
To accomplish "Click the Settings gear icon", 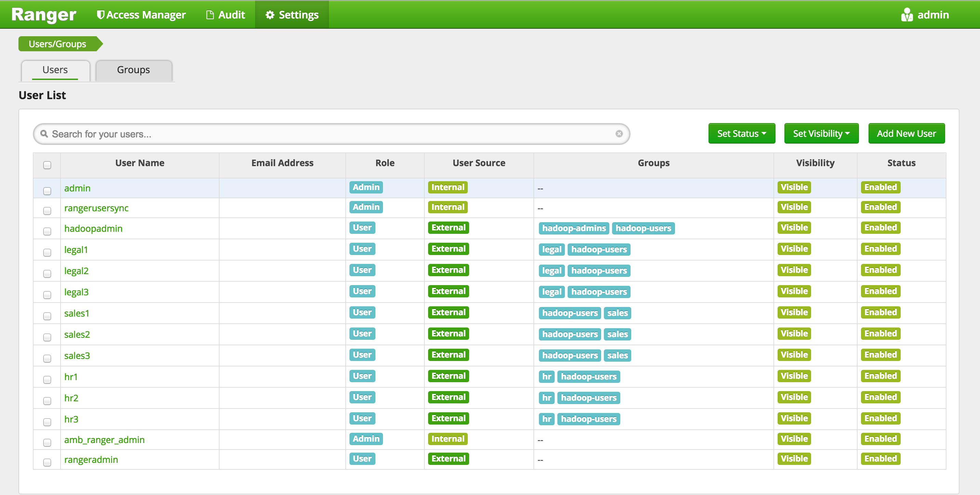I will pos(270,14).
